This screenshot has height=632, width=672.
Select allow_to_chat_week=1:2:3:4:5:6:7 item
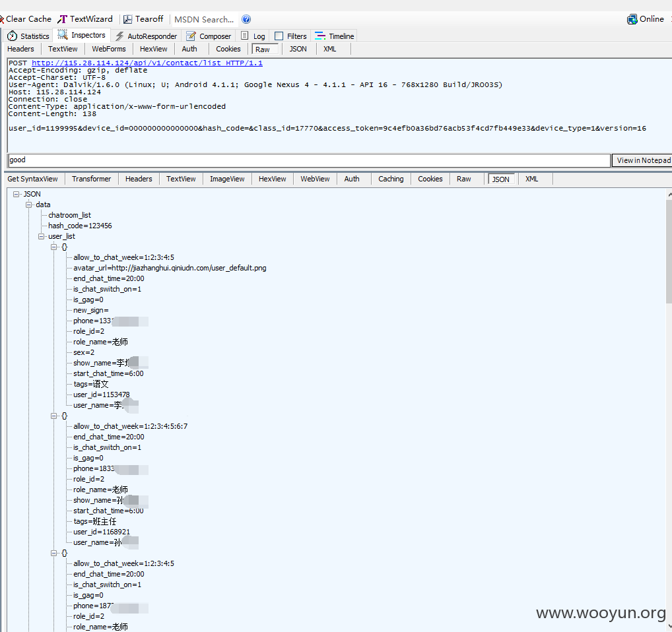pos(130,426)
